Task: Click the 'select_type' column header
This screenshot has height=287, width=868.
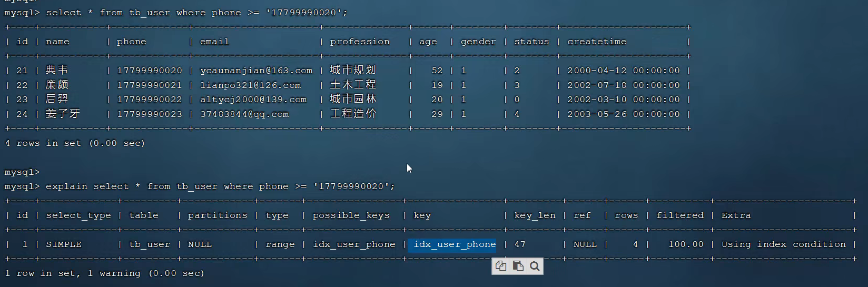Action: pos(78,215)
